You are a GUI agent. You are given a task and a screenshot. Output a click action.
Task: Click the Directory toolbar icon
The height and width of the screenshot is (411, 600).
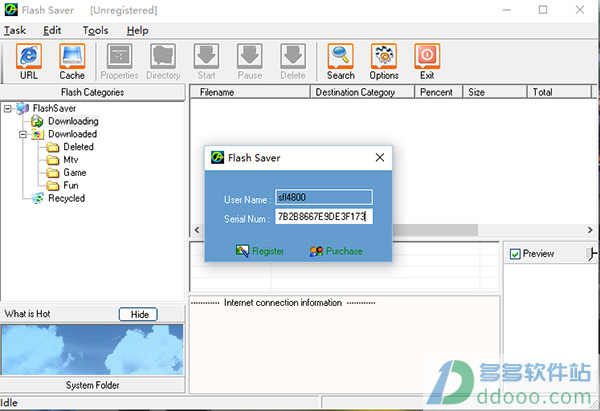click(163, 62)
